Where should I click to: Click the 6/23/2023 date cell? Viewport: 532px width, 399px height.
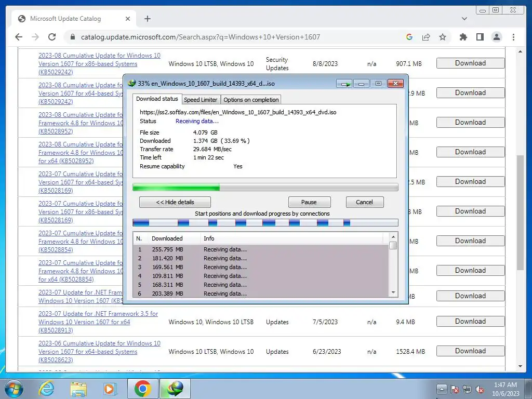[327, 352]
